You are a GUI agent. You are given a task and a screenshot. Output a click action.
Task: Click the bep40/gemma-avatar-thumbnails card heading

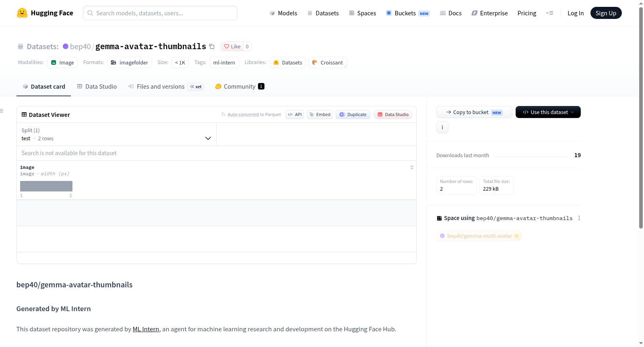(74, 285)
